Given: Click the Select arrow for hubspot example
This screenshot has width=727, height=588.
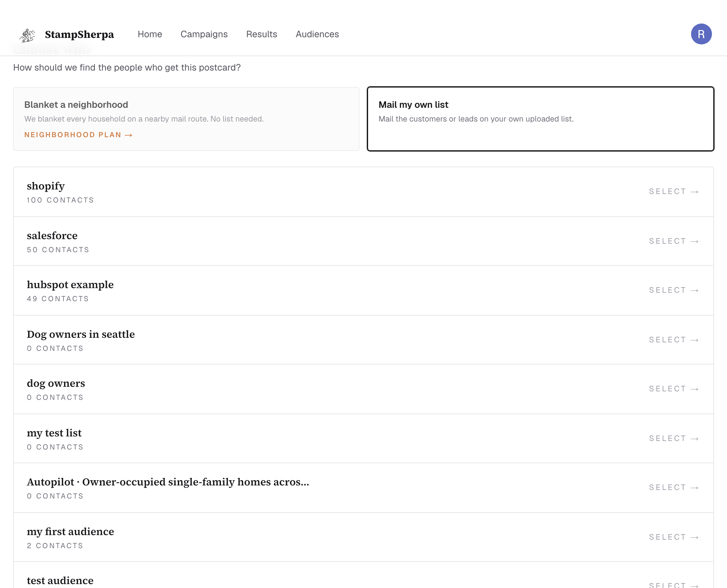Looking at the screenshot, I should tap(694, 291).
